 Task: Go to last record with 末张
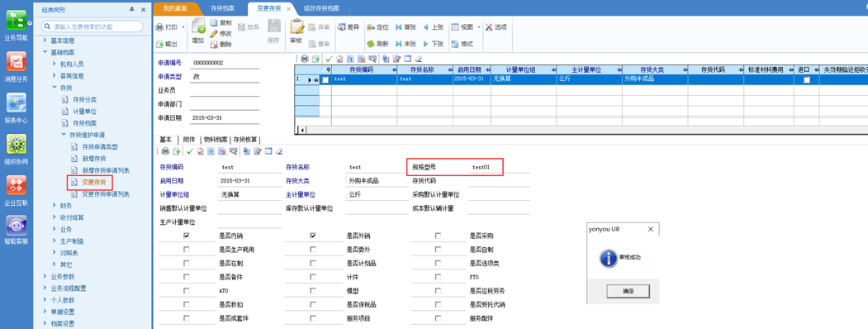pos(406,44)
